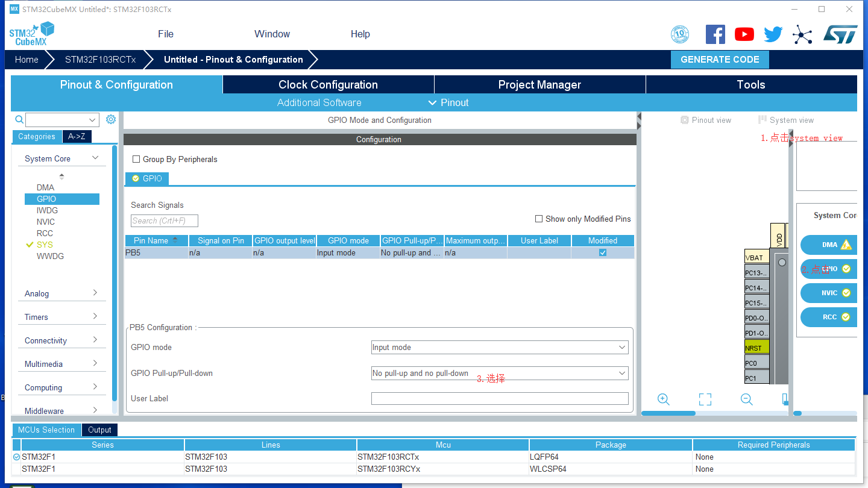Open the peripheral list settings gear
The image size is (868, 488).
[x=110, y=119]
